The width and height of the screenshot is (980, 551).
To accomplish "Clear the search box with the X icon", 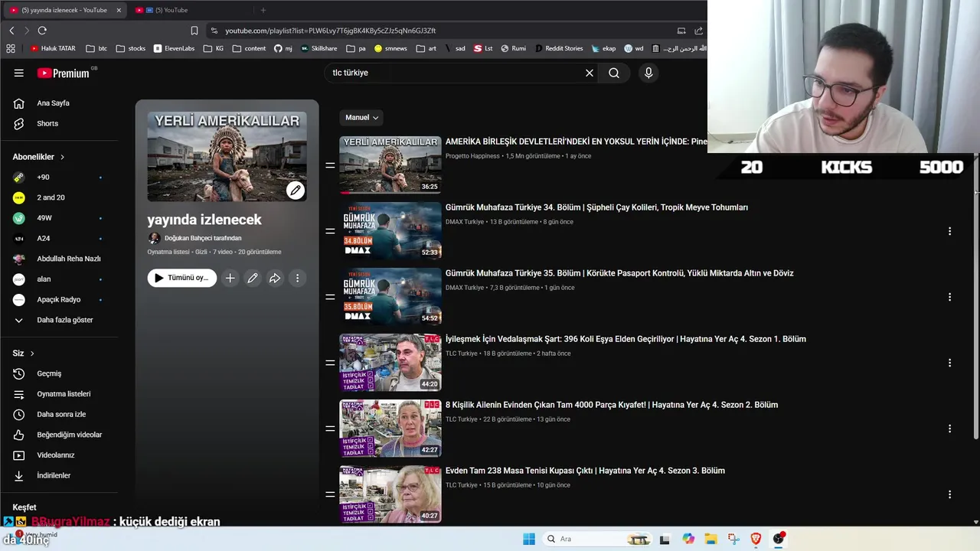I will coord(590,73).
